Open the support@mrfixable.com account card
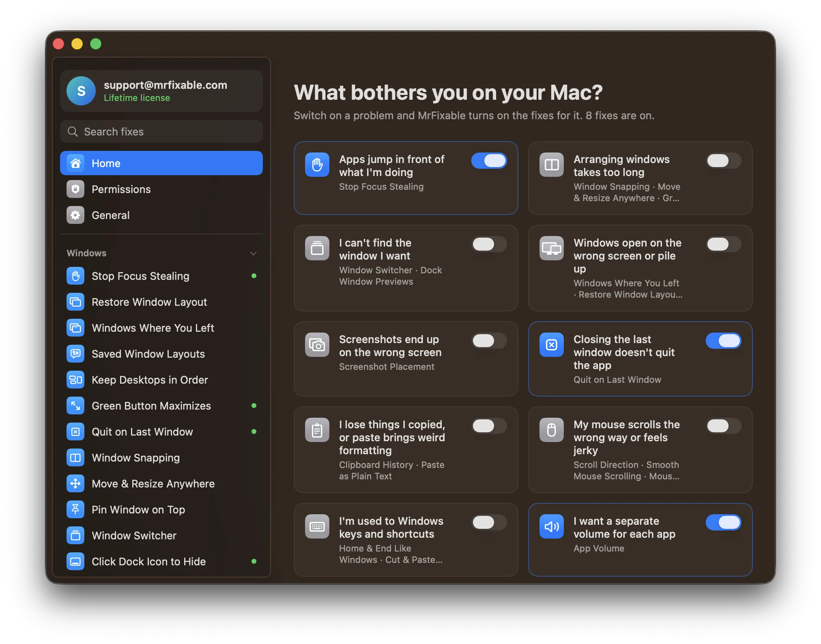This screenshot has height=644, width=821. point(161,91)
